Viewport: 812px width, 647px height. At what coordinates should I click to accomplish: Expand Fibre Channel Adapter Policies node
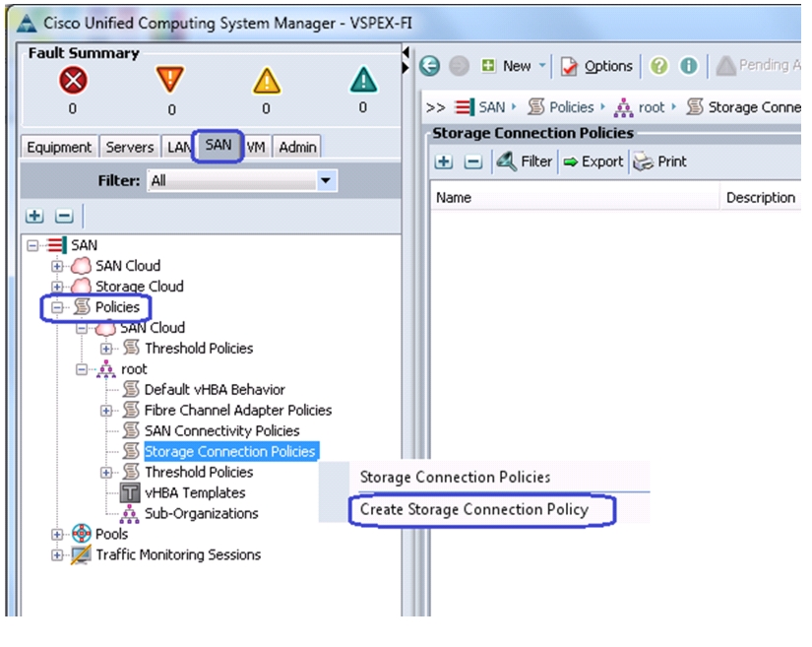pyautogui.click(x=106, y=411)
